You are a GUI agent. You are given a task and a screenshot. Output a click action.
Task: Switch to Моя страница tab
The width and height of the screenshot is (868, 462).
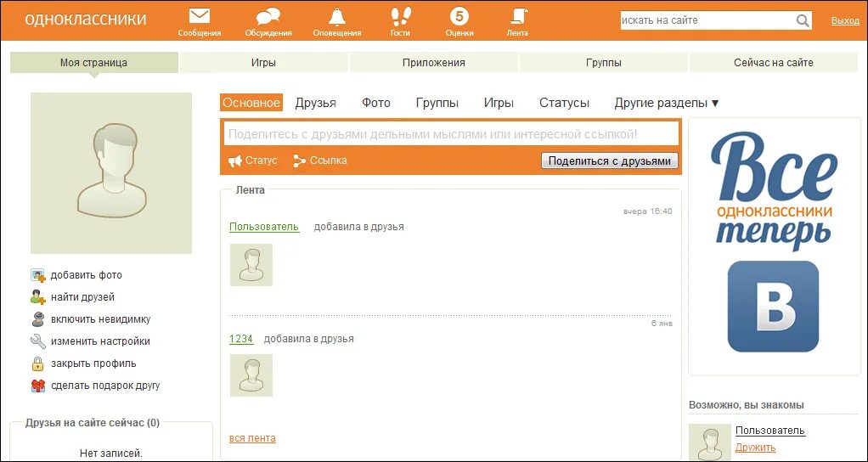[x=93, y=63]
